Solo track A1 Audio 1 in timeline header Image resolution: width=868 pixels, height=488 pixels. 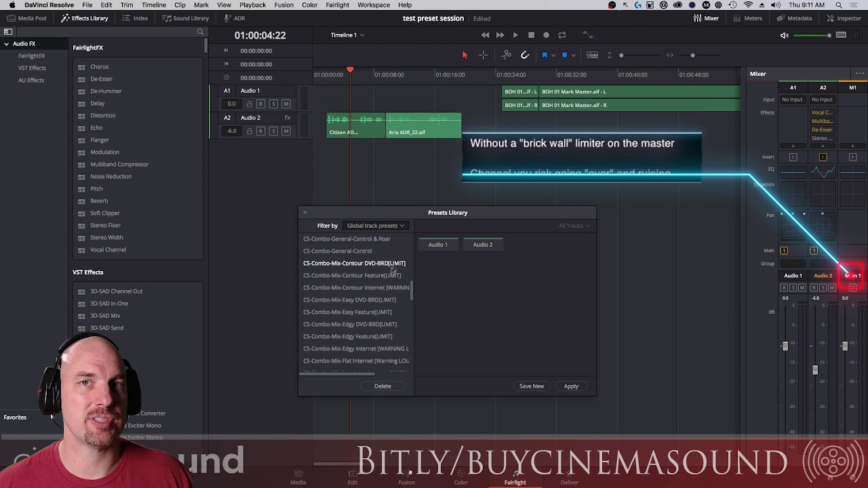tap(273, 104)
